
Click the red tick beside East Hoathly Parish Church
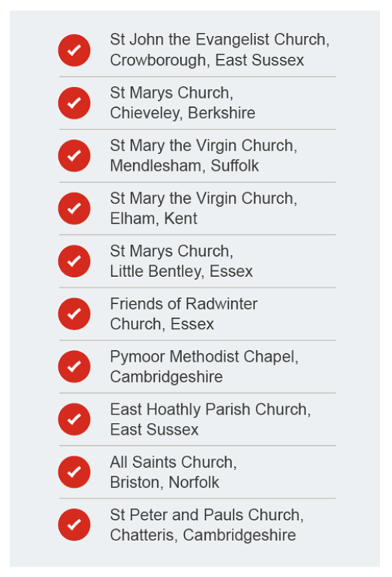[x=74, y=419]
